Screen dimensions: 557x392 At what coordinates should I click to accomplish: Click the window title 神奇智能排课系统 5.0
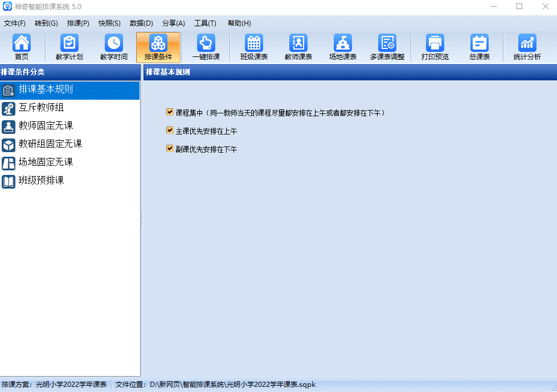point(48,7)
